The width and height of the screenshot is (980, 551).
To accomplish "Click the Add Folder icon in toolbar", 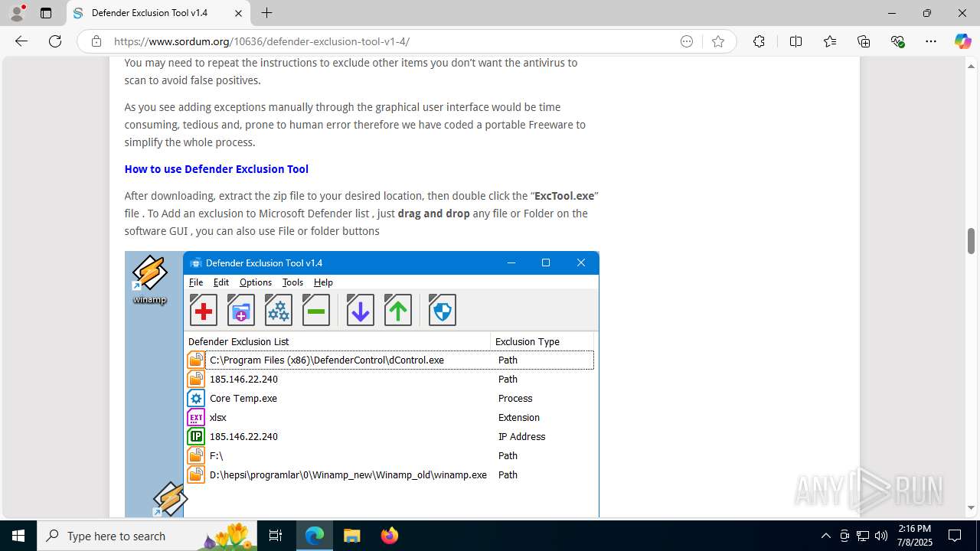I will (x=241, y=311).
